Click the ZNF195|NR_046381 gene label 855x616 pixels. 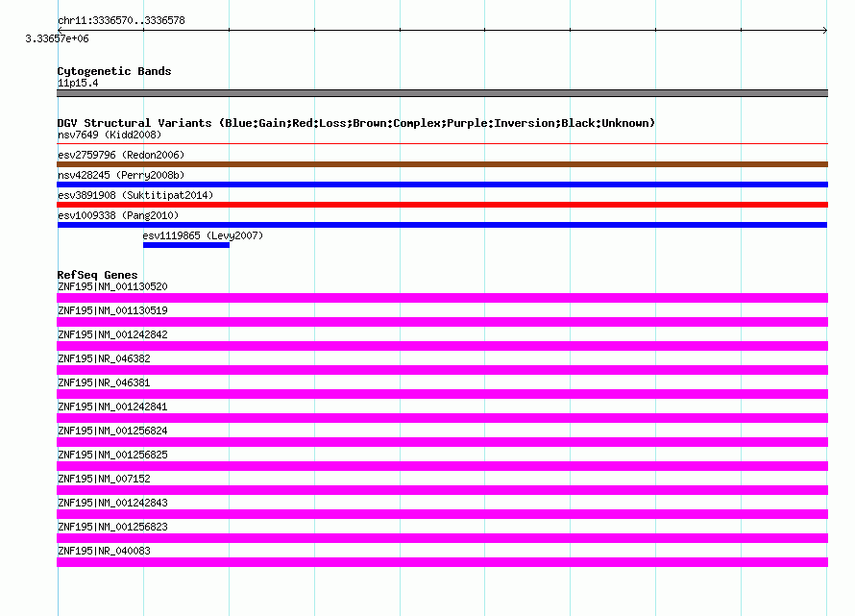[104, 382]
